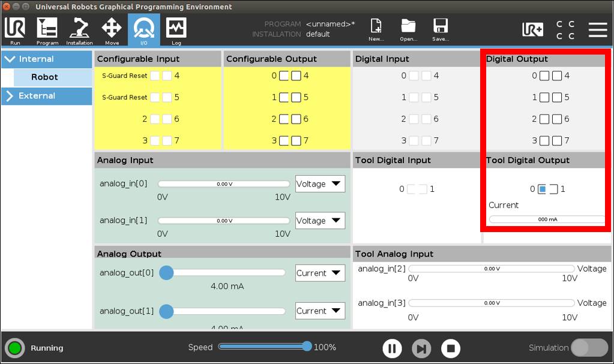Click the analog_in[0] voltage bar
614x364 pixels.
(x=224, y=183)
